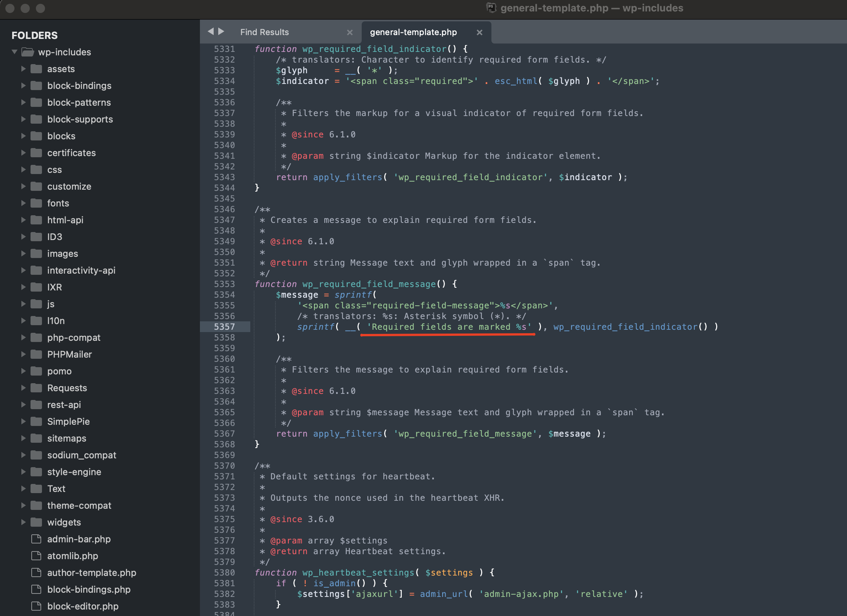Click the $glyph variable on line 5333
The width and height of the screenshot is (847, 616).
(x=291, y=70)
